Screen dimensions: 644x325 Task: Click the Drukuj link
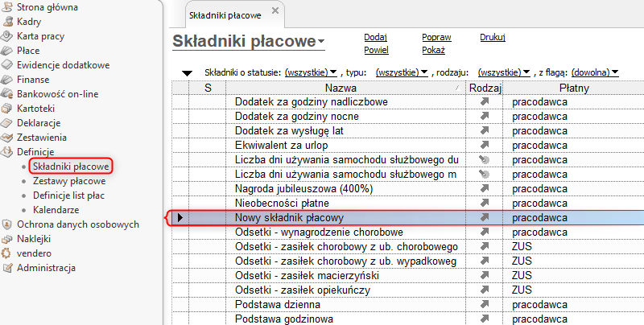click(493, 37)
